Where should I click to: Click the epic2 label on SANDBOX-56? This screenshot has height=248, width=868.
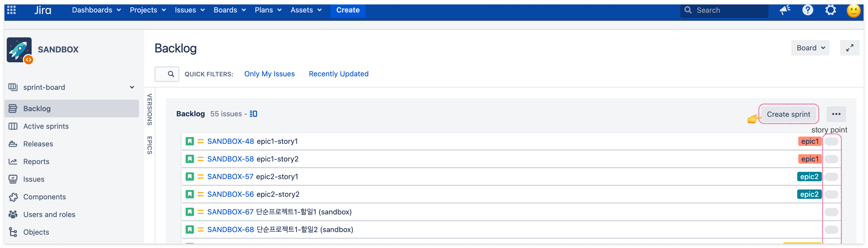point(809,194)
